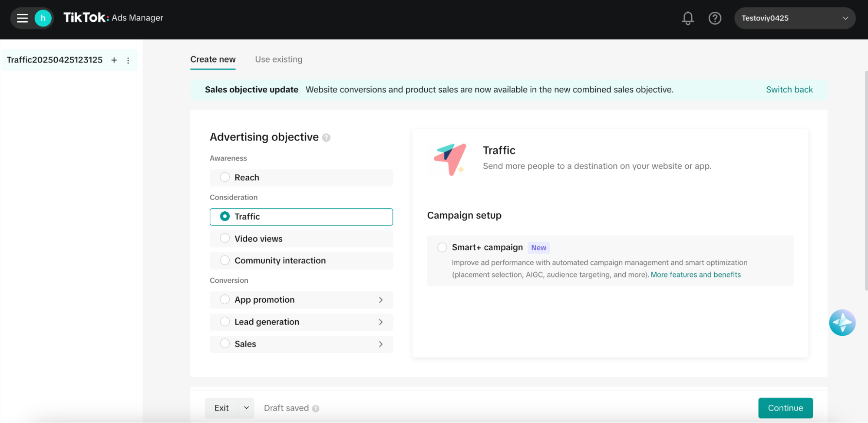Click the Exit button

point(221,408)
